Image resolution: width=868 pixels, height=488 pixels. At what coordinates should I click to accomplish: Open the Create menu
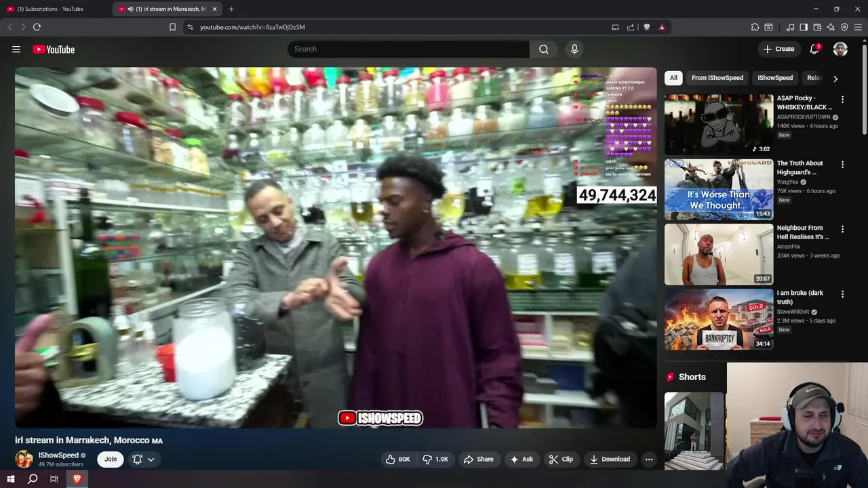tap(778, 49)
